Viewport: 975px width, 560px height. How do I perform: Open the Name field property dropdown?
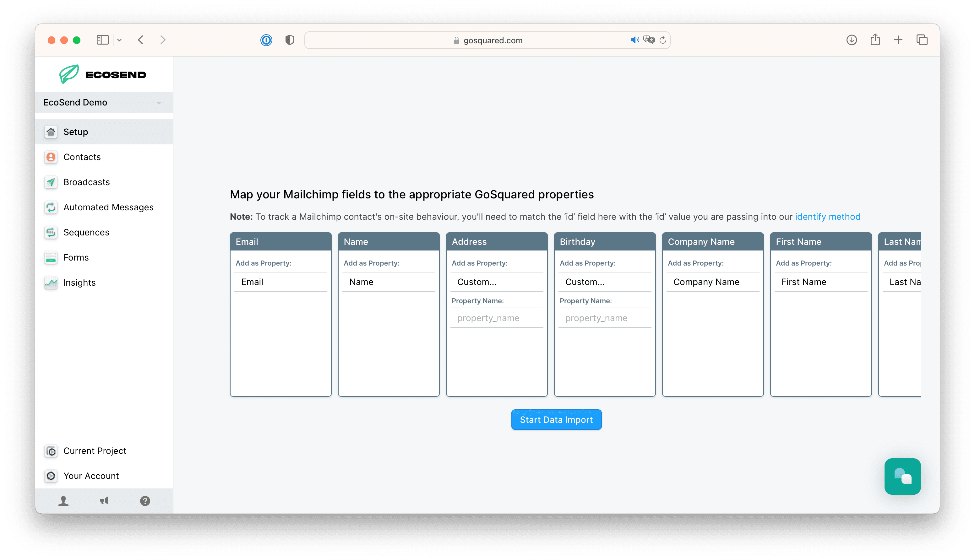(x=389, y=282)
